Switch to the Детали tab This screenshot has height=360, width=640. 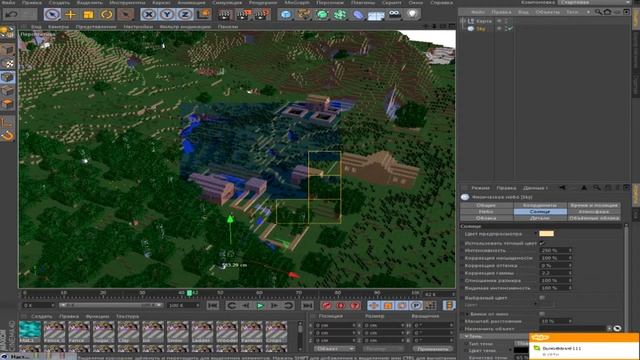[540, 218]
